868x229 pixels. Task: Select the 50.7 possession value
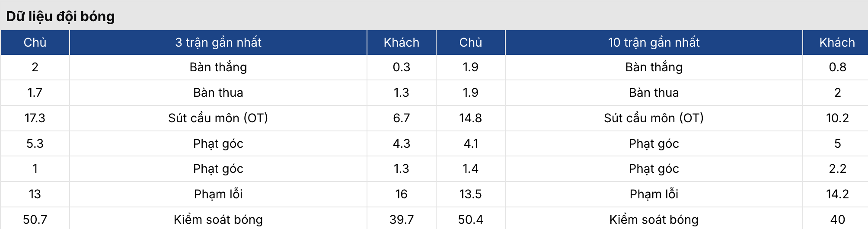tap(35, 219)
